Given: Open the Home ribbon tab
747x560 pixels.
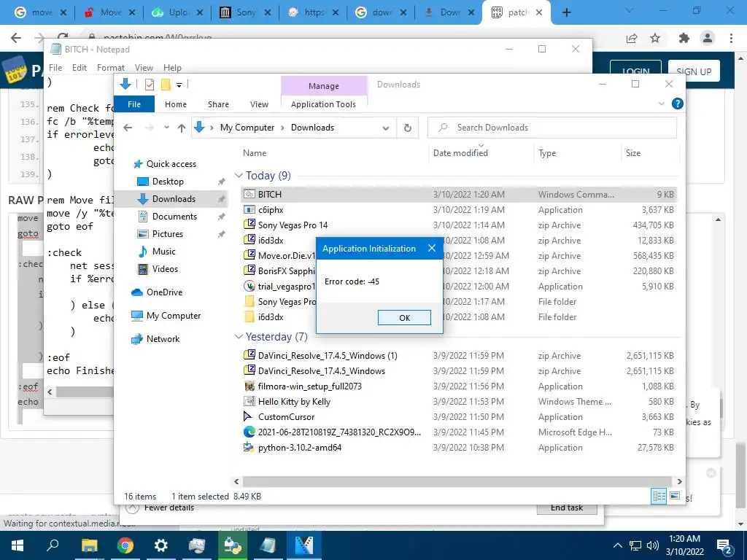Looking at the screenshot, I should (176, 104).
